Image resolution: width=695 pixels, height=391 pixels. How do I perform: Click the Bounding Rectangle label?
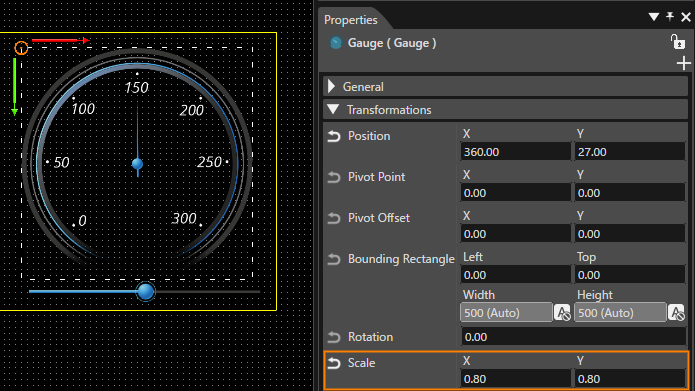[x=401, y=259]
